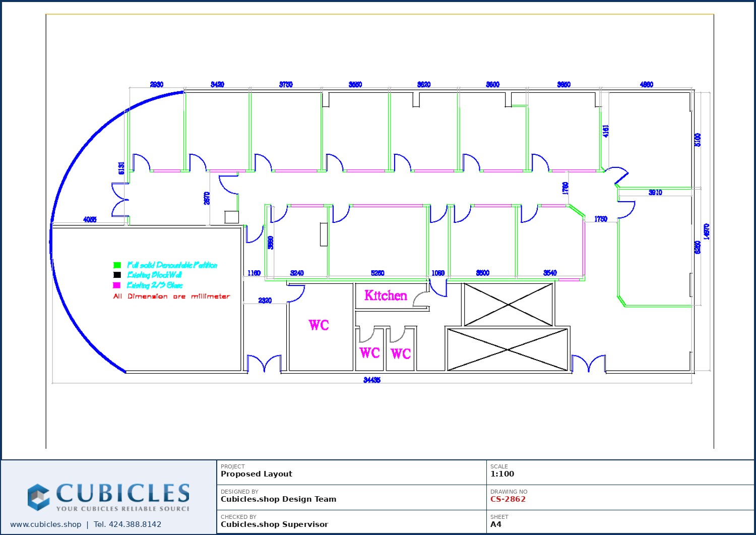
Task: Click the 'Existing Block Wall' legend text
Action: (x=154, y=275)
